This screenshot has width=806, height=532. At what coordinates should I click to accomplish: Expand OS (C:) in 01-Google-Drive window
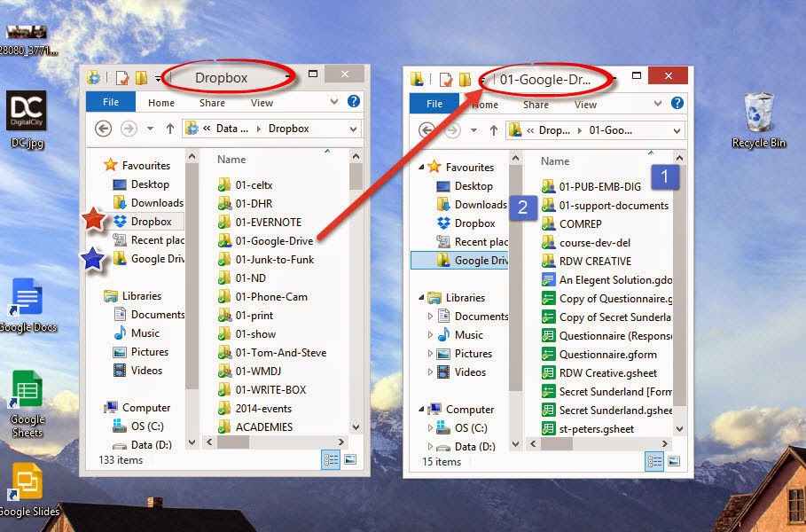point(430,427)
